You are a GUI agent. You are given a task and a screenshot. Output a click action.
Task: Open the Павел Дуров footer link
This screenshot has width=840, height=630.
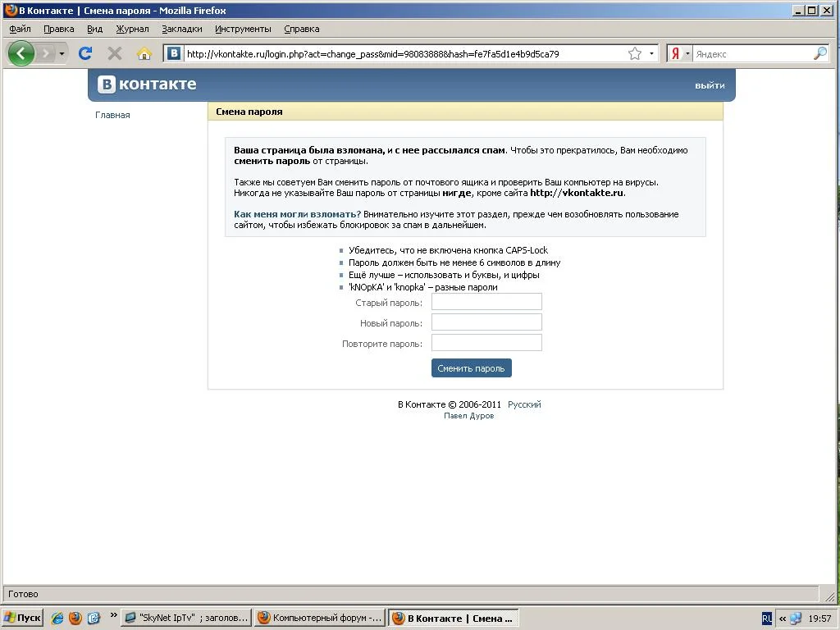click(468, 416)
